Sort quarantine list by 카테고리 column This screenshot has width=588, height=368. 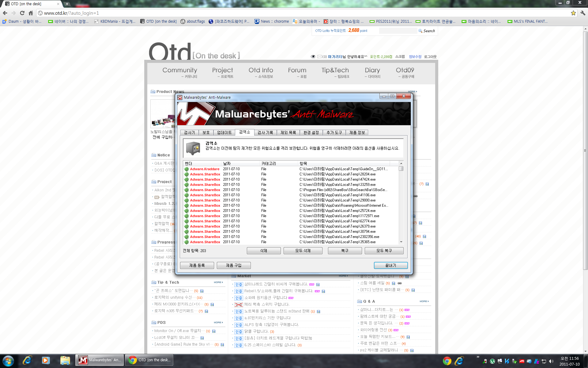click(x=279, y=163)
